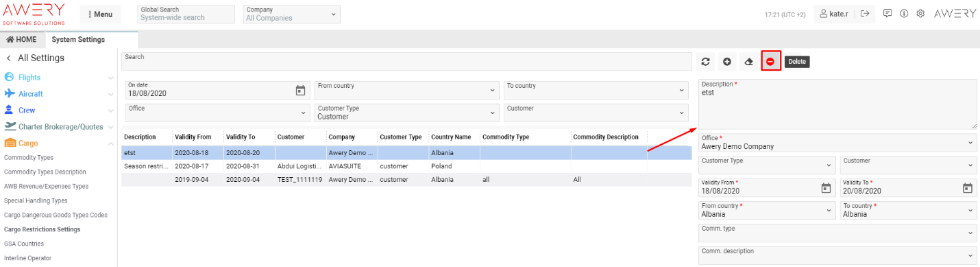Sort by Commodity Type column header
The width and height of the screenshot is (980, 267).
(x=506, y=137)
